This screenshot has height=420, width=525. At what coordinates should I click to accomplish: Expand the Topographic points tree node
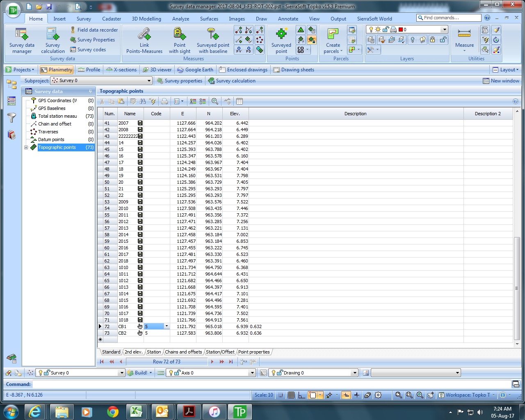point(26,147)
